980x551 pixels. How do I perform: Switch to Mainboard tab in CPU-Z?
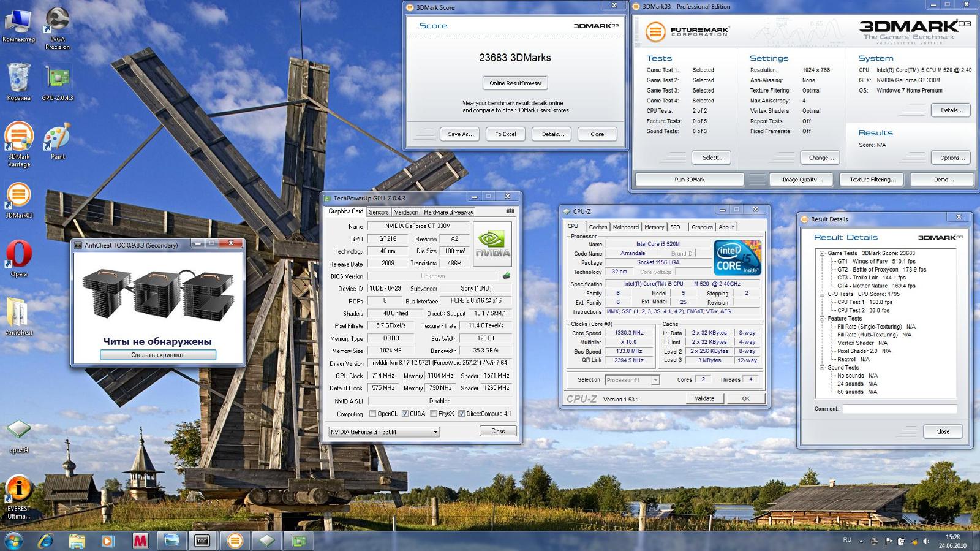626,227
